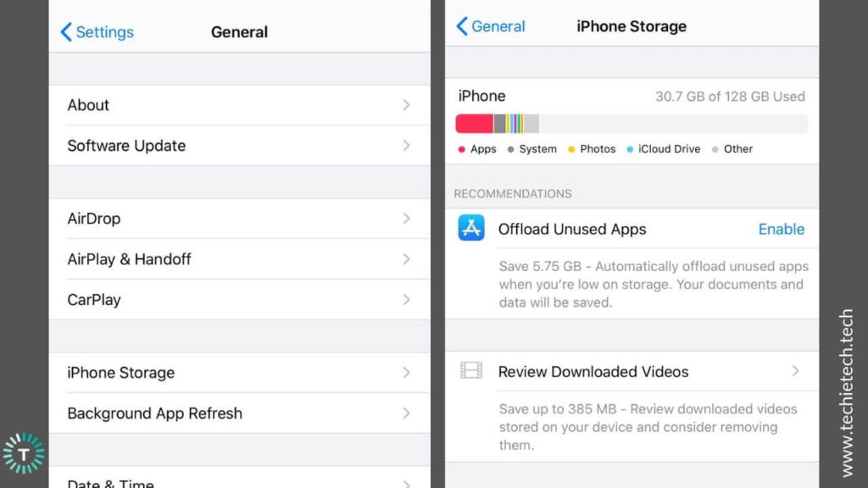Open AirPlay & Handoff settings
The image size is (868, 488).
point(129,259)
